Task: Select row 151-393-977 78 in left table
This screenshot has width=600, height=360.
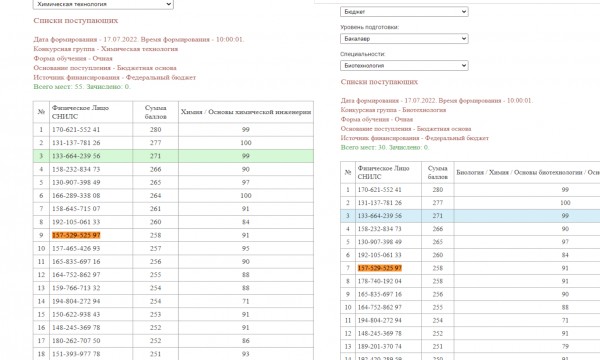Action: point(173,354)
